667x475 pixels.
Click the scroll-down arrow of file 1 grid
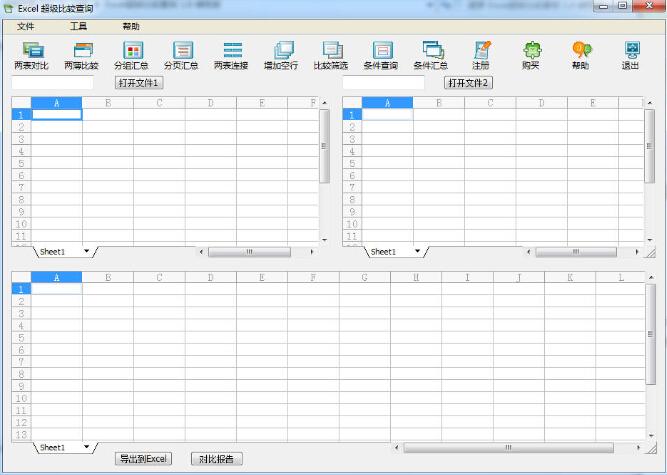point(325,240)
